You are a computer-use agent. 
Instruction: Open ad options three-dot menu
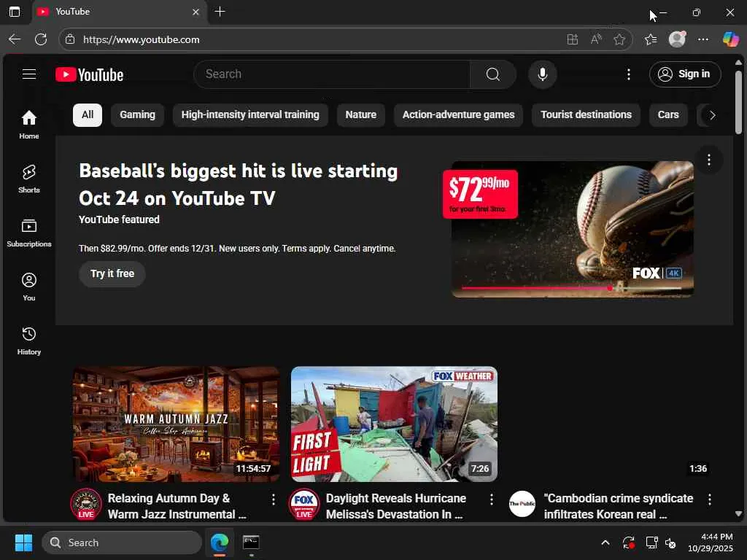(x=709, y=160)
